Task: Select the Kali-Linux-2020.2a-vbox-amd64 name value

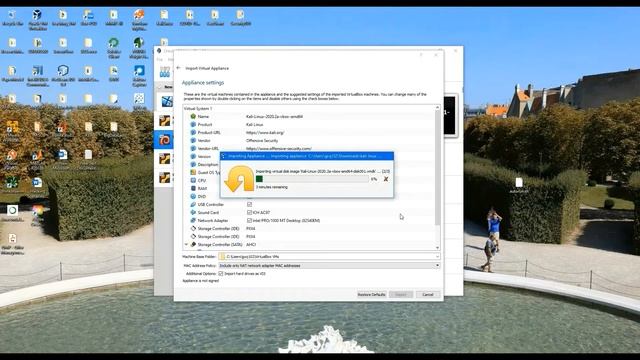Action: (x=274, y=116)
